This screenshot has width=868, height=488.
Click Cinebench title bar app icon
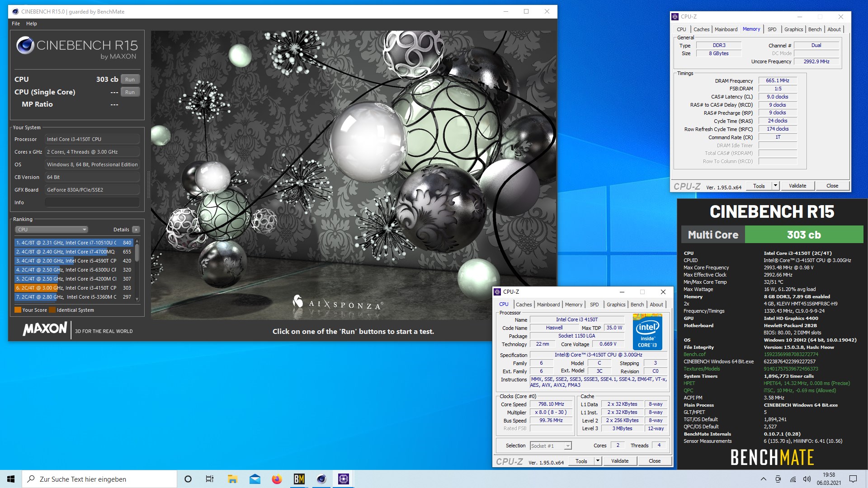[x=15, y=11]
